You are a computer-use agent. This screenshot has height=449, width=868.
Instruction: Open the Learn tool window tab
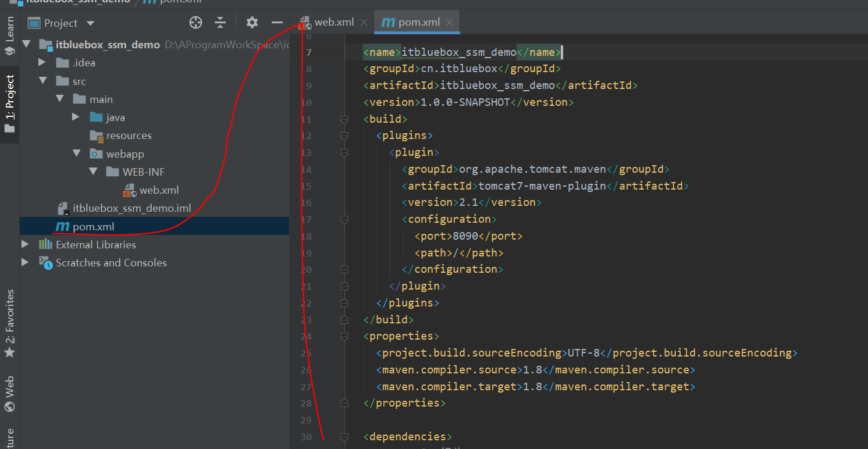pyautogui.click(x=10, y=36)
